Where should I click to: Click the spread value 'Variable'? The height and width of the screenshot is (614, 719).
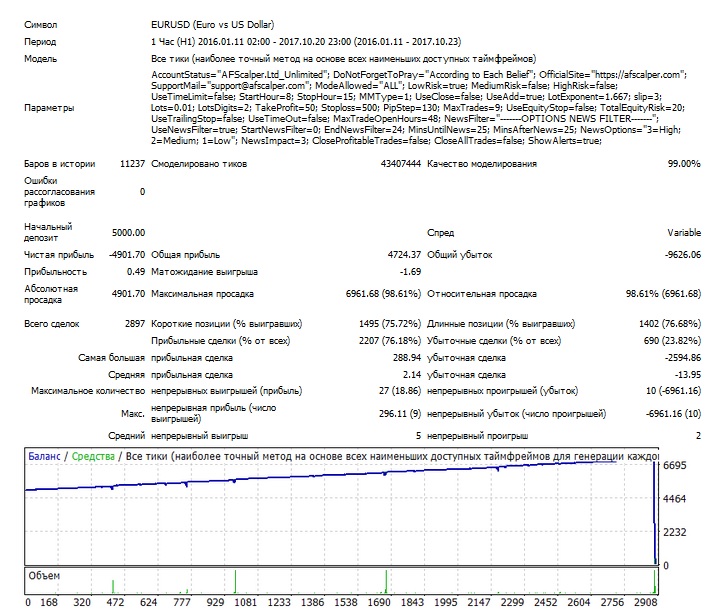(684, 232)
